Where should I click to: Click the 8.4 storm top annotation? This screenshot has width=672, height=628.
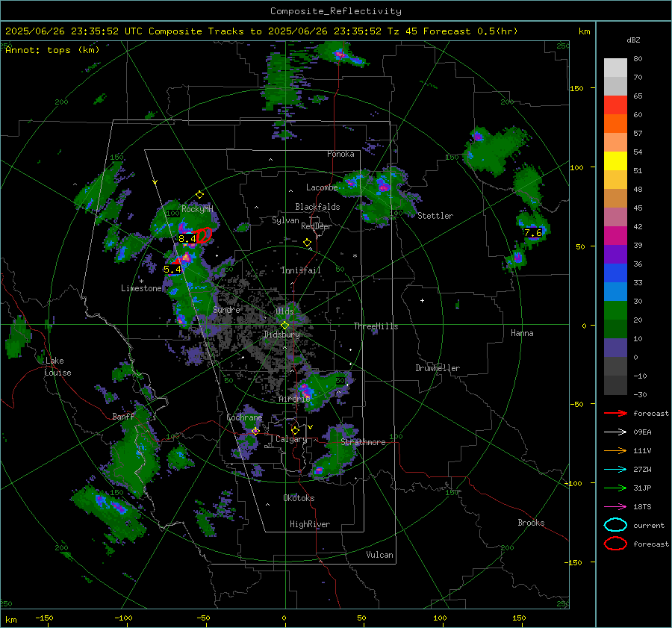click(187, 239)
